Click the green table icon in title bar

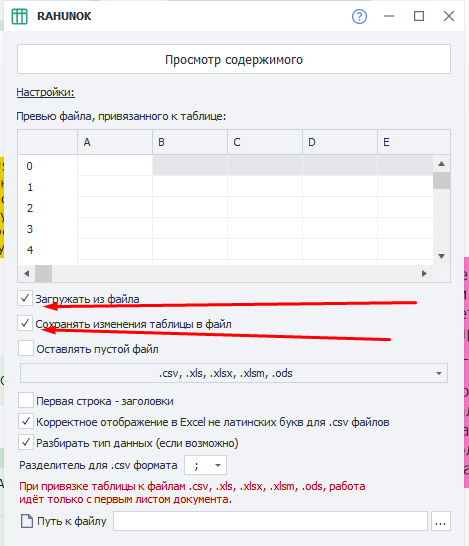point(19,16)
